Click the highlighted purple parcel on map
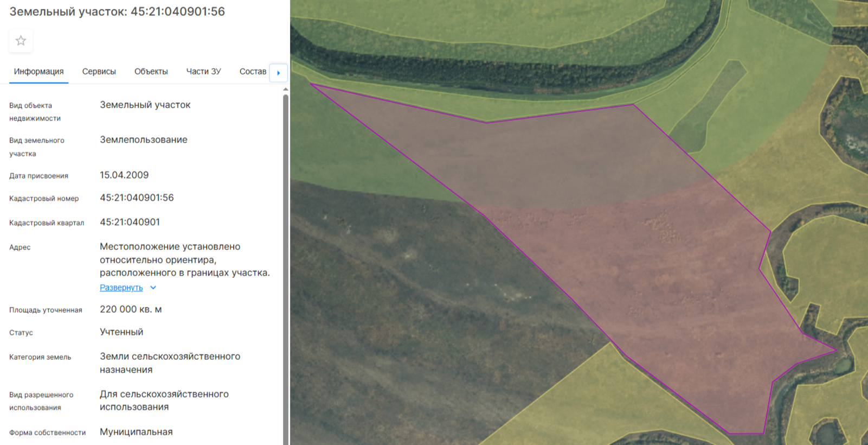Image resolution: width=868 pixels, height=445 pixels. 623,244
